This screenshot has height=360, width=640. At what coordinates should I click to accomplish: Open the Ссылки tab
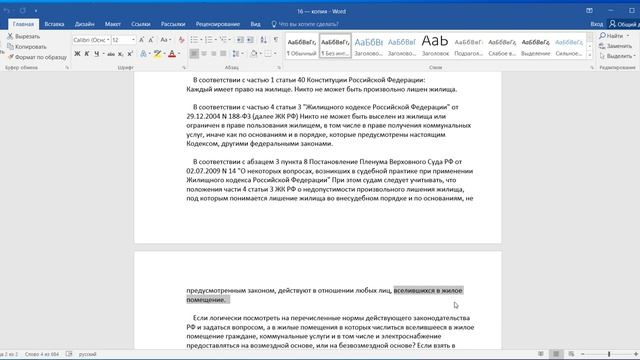pos(141,24)
